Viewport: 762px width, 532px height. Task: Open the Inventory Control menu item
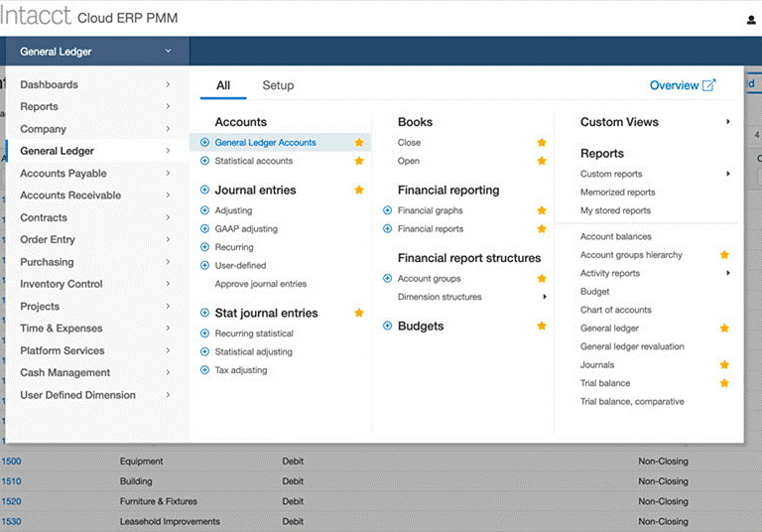pos(96,284)
